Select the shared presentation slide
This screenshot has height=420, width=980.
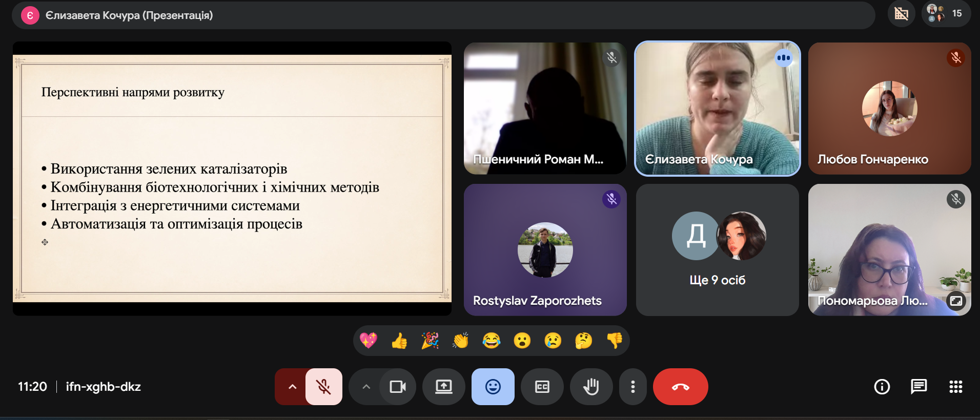(232, 178)
